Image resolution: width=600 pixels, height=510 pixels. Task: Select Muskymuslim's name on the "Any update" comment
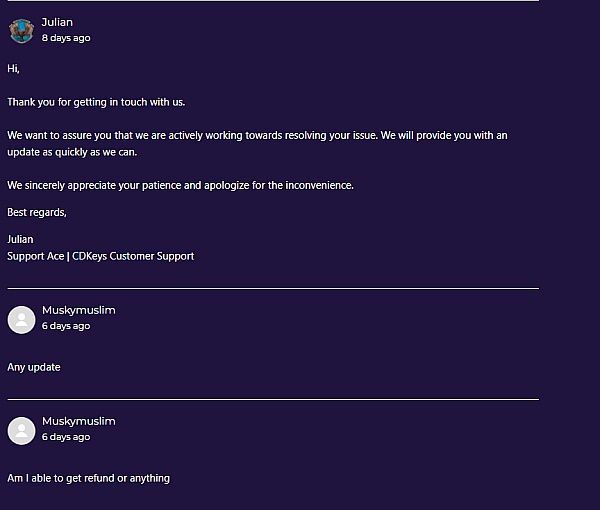point(78,310)
